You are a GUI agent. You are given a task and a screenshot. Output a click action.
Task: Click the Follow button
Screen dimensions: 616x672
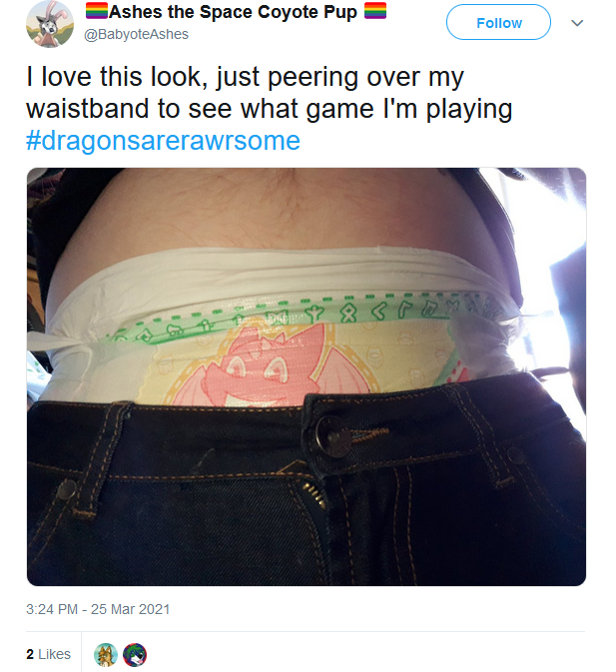(498, 22)
